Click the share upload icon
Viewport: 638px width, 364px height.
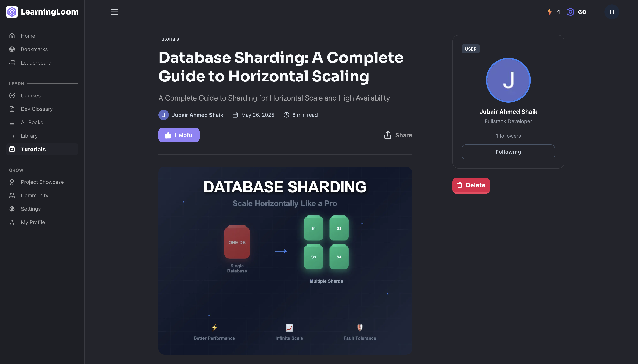[x=388, y=135]
